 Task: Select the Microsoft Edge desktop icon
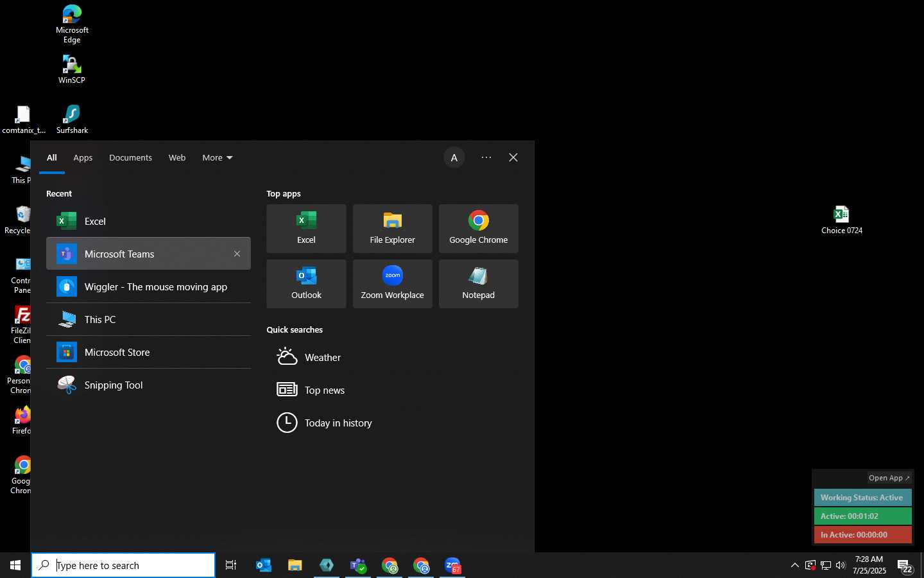(72, 24)
